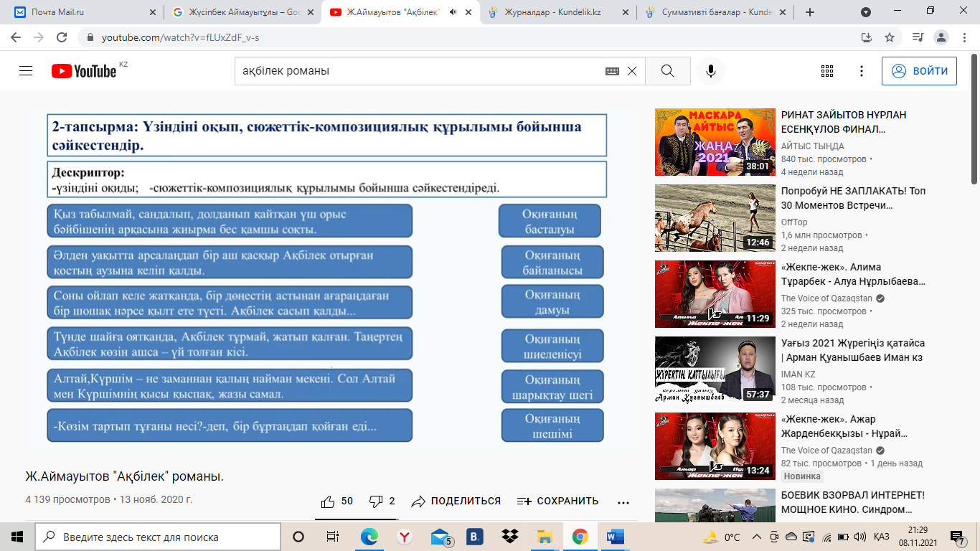Viewport: 980px width, 551px height.
Task: Clear the search query with the X
Action: [632, 71]
